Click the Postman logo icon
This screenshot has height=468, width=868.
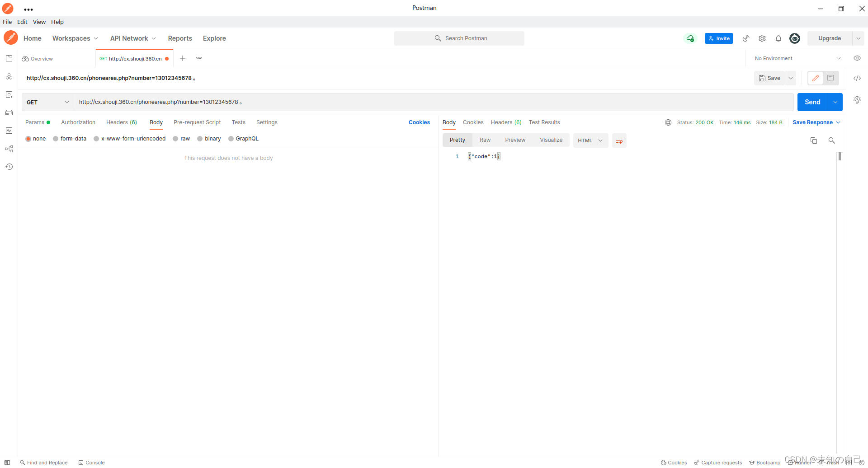pos(11,38)
